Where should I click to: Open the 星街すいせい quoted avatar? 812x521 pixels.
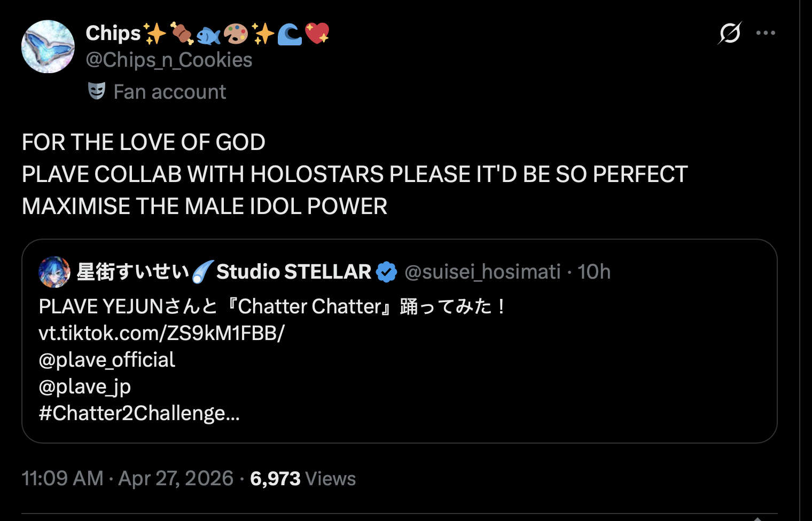(x=54, y=272)
